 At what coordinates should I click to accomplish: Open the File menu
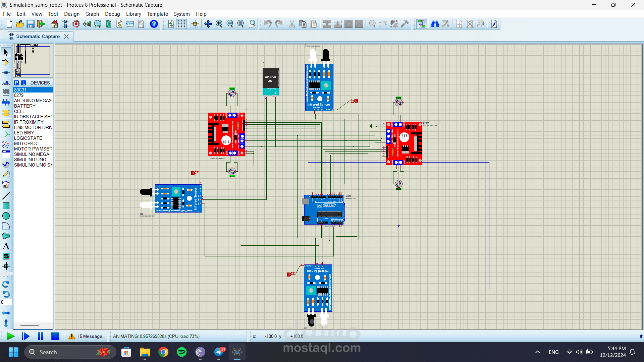point(7,14)
